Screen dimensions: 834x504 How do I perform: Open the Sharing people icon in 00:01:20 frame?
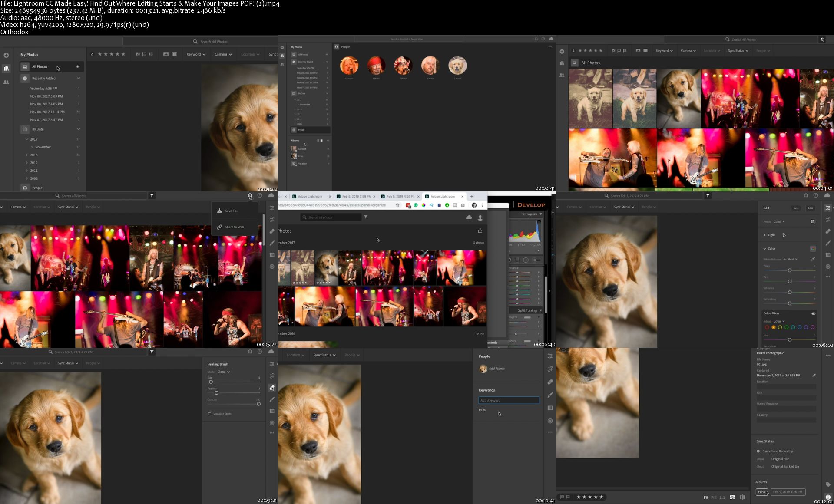[x=6, y=82]
